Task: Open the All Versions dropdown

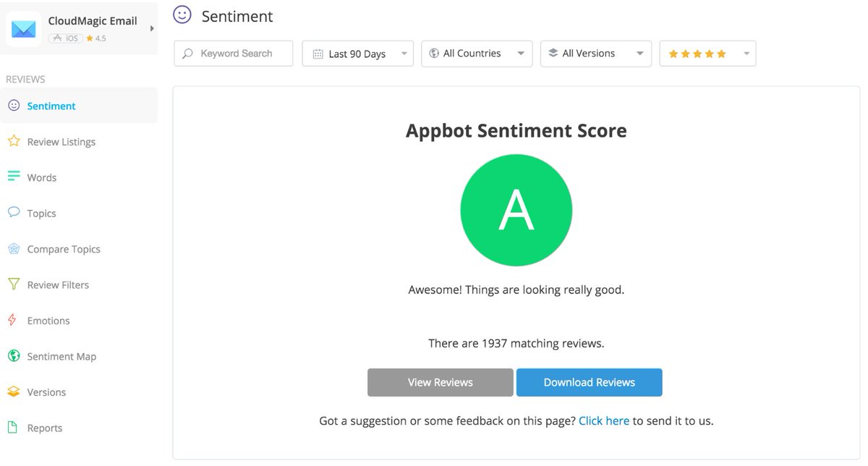Action: [596, 54]
